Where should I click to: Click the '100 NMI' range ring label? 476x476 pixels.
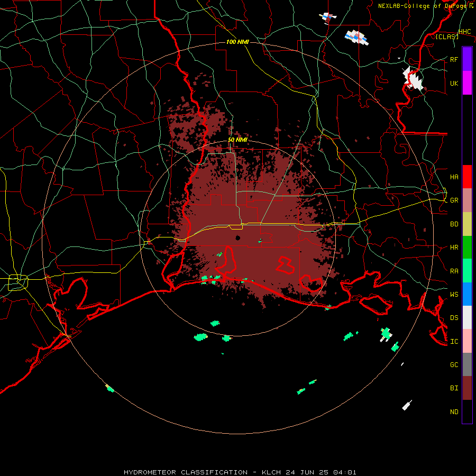click(237, 42)
